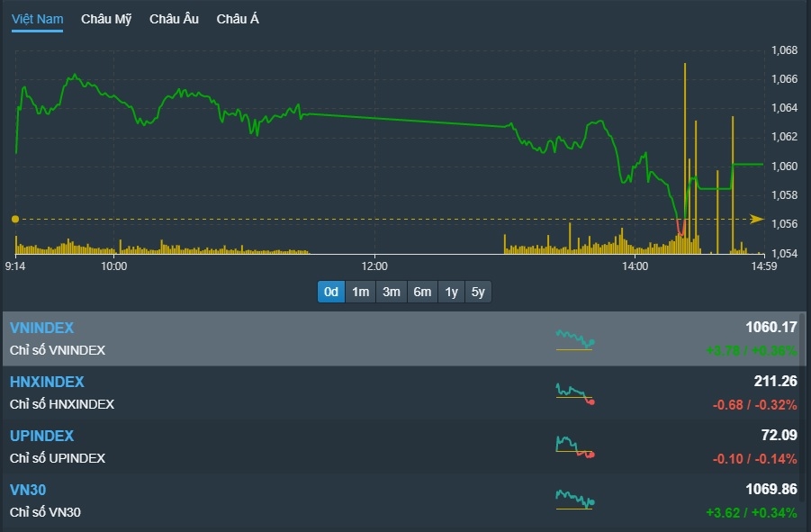Screen dimensions: 811x532
Task: Open the UPINDEX sparkline mini chart
Action: pyautogui.click(x=575, y=446)
